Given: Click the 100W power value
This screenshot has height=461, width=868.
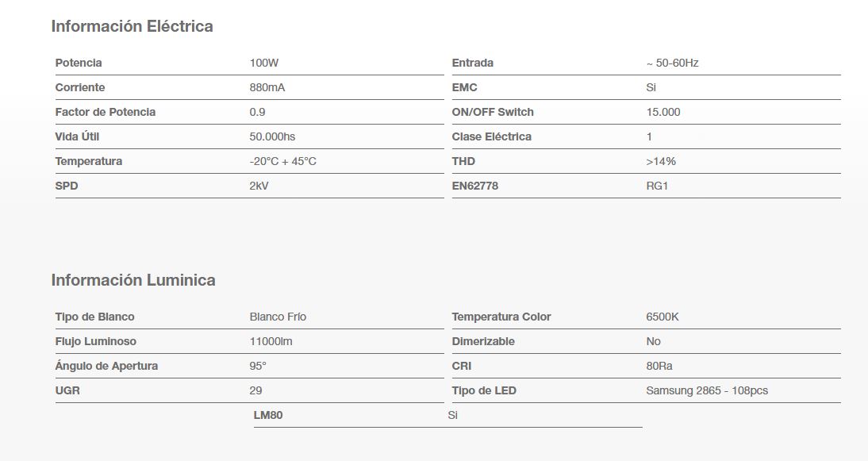Looking at the screenshot, I should tap(263, 63).
